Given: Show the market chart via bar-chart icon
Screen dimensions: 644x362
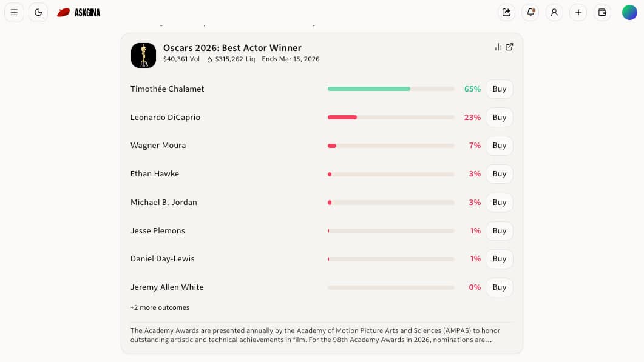Looking at the screenshot, I should click(498, 47).
